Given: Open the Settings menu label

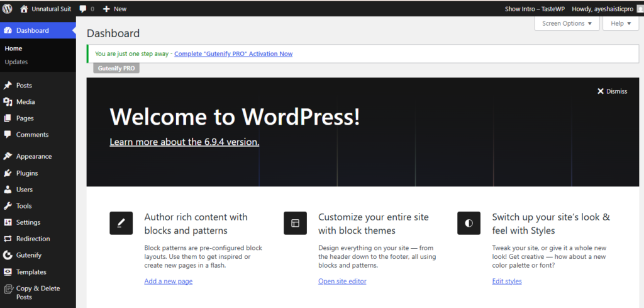Looking at the screenshot, I should pyautogui.click(x=28, y=222).
